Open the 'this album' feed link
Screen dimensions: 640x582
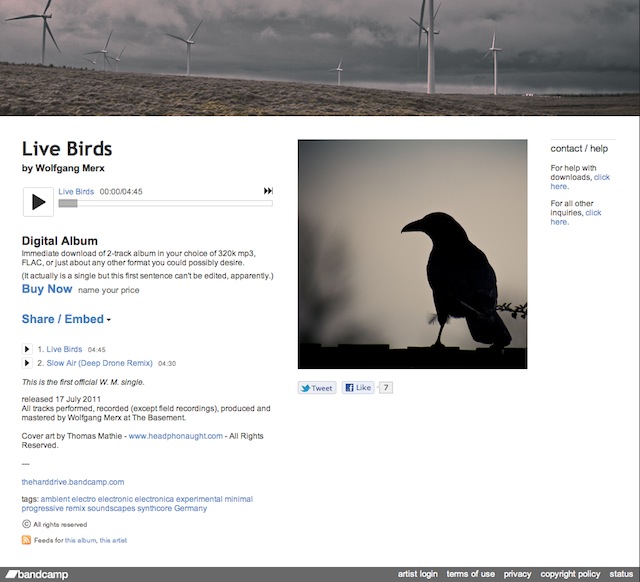(x=80, y=540)
